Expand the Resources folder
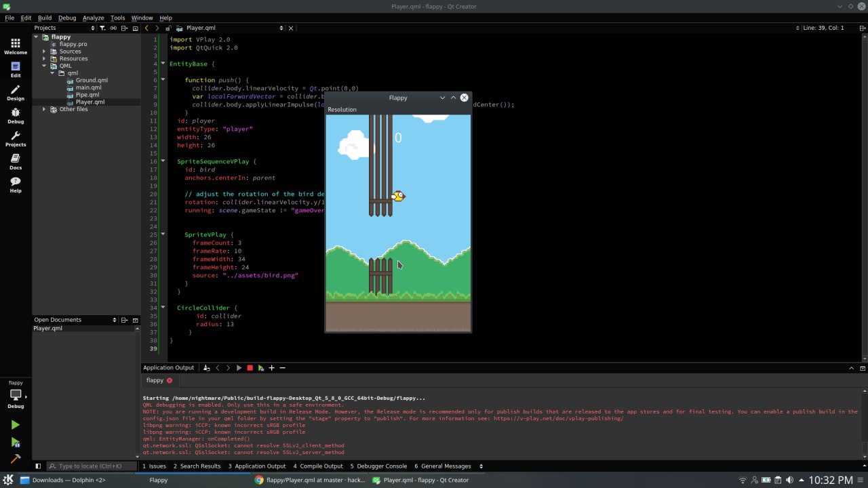868x488 pixels. pyautogui.click(x=44, y=59)
